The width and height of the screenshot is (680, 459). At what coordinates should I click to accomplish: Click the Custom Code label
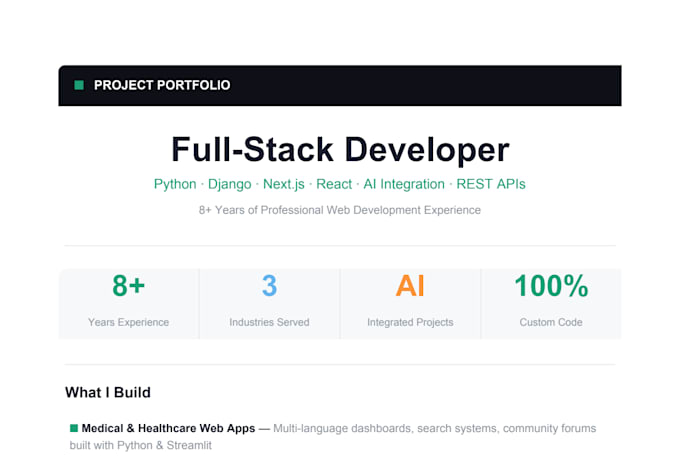pos(551,322)
